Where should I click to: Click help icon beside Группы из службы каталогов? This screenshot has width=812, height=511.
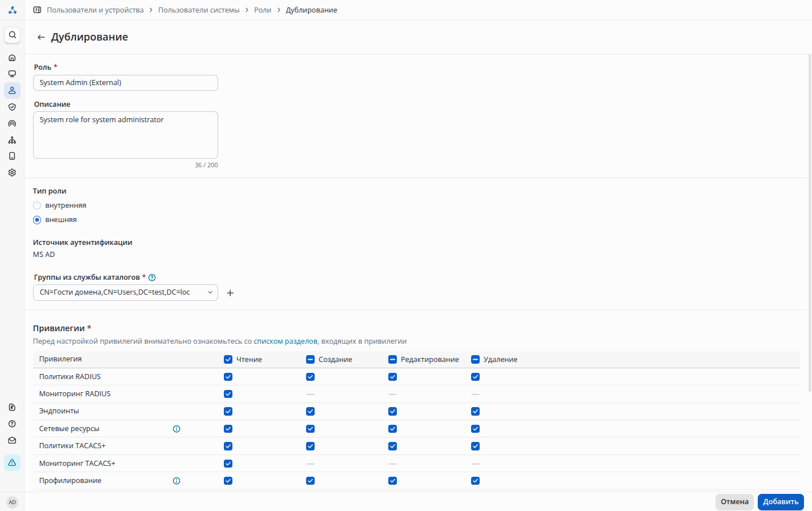[x=152, y=277]
